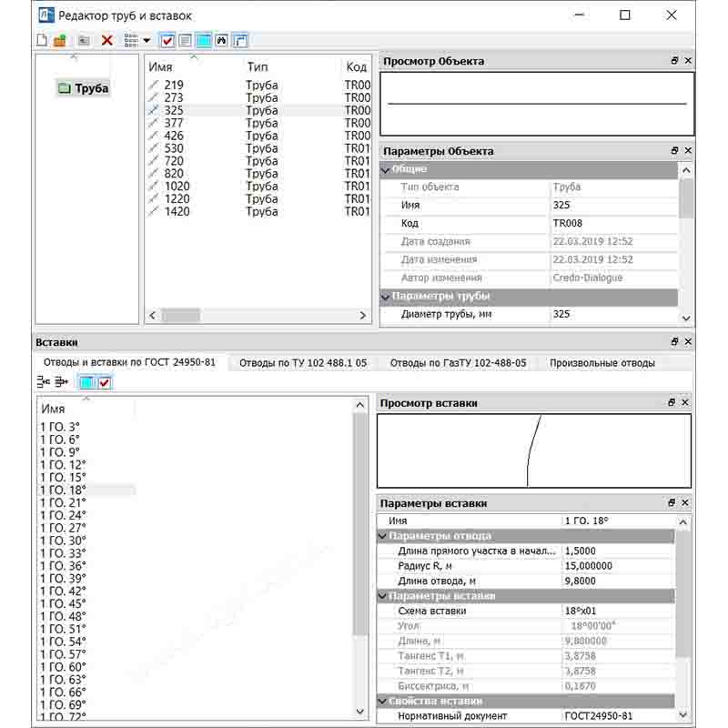Viewport: 728px width, 728px height.
Task: Click the new document icon in toolbar
Action: (42, 40)
